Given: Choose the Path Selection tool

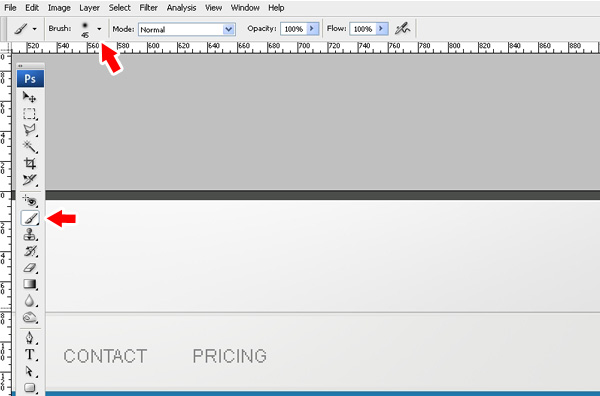Looking at the screenshot, I should point(29,372).
